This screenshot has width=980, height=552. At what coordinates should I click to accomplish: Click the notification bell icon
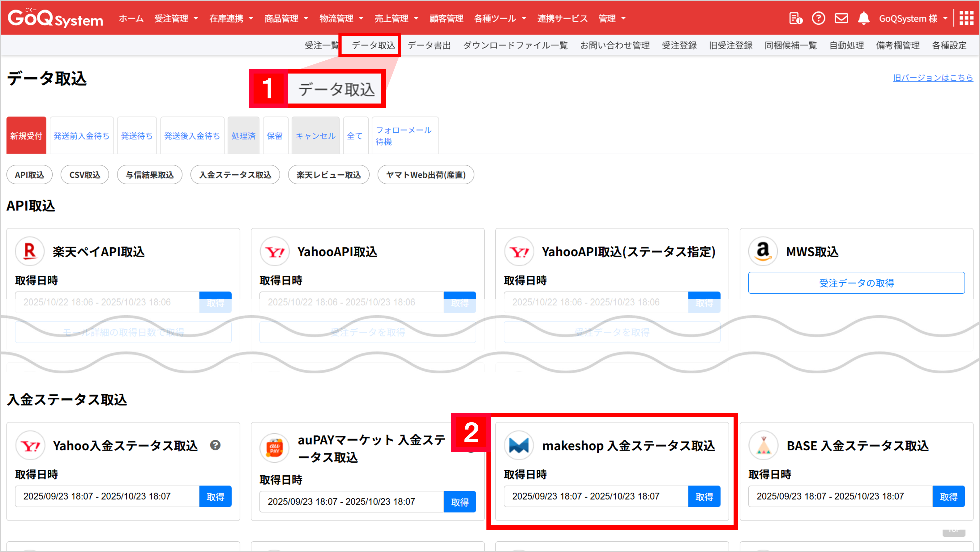coord(864,18)
